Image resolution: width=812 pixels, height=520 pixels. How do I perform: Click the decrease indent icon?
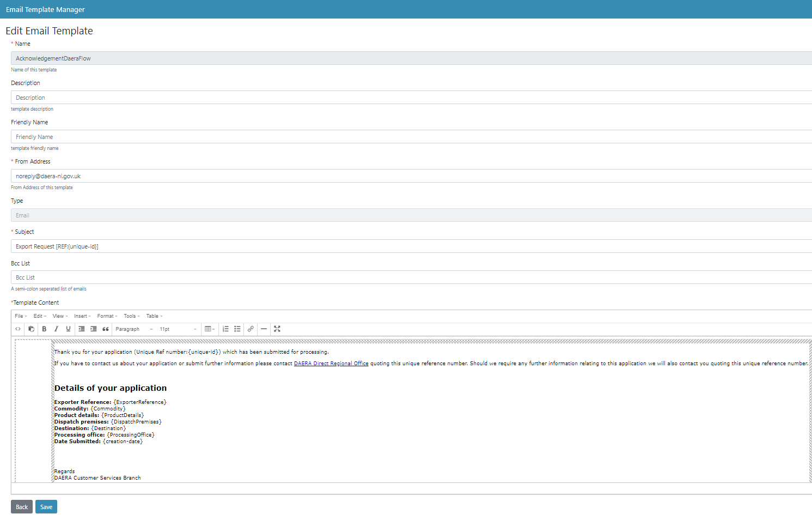[x=82, y=329]
